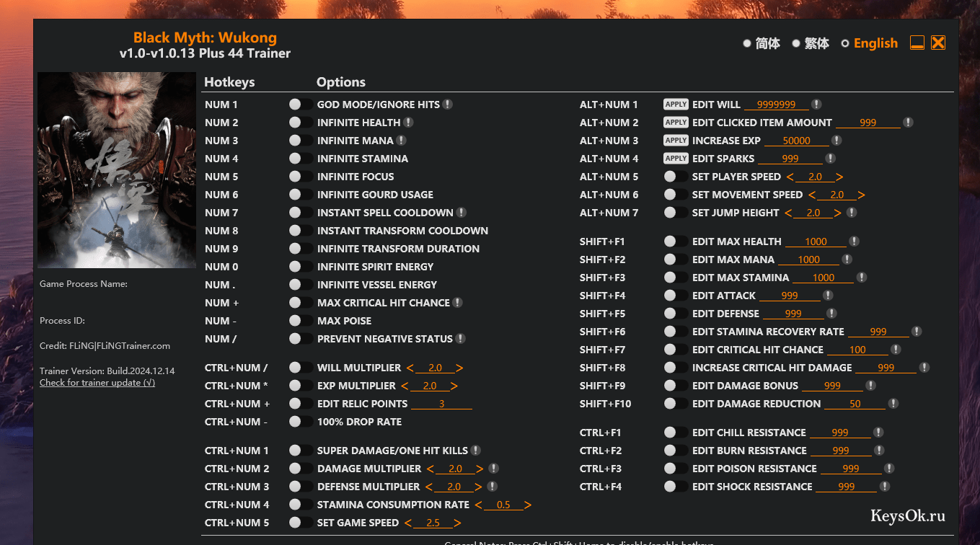The width and height of the screenshot is (980, 545).
Task: Decrease Set Game Speed with left arrow
Action: coord(408,523)
